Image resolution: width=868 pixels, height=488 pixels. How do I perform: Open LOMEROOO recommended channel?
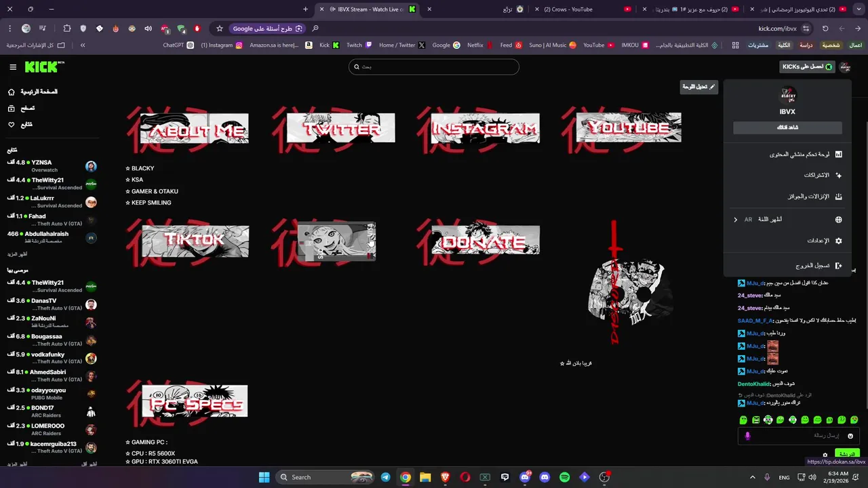(x=52, y=430)
